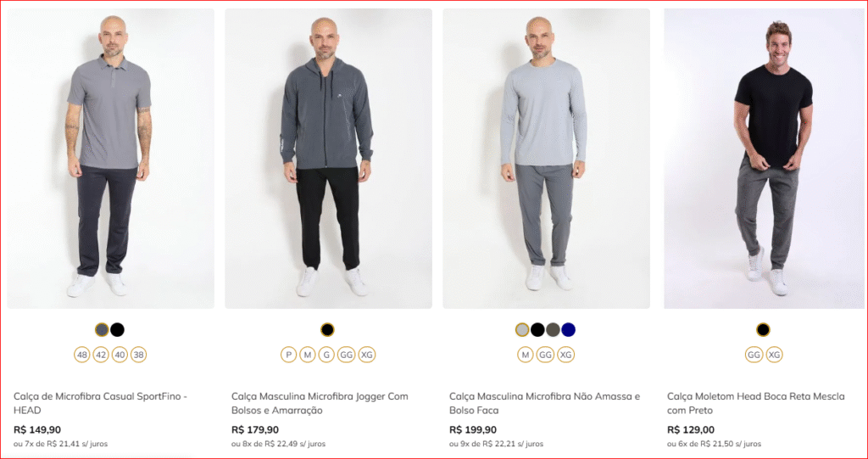This screenshot has width=868, height=459.
Task: Open Calça Moletom Head Boca Reta link
Action: [x=755, y=404]
